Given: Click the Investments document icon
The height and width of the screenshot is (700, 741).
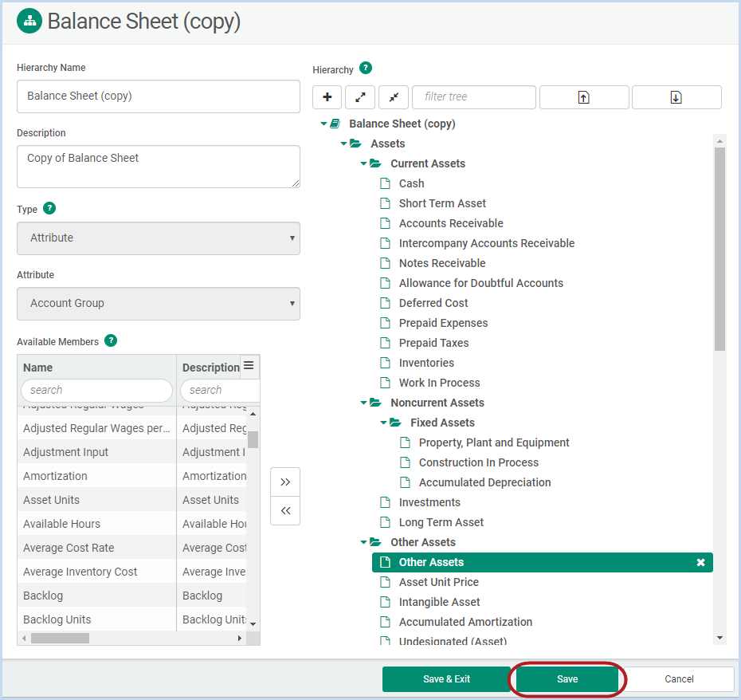Looking at the screenshot, I should tap(386, 502).
